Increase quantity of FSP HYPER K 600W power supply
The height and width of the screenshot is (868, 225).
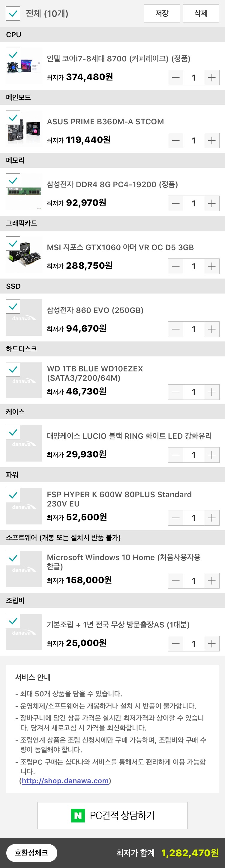211,518
